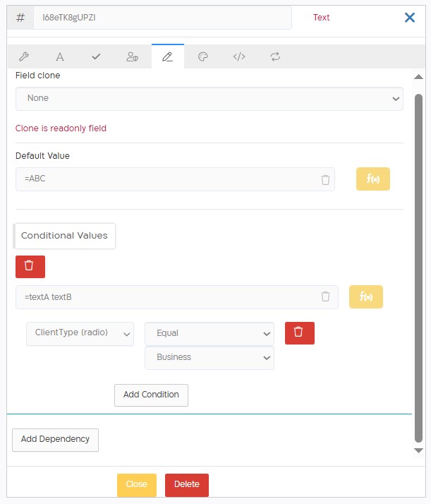Delete the Business condition row

tap(300, 333)
